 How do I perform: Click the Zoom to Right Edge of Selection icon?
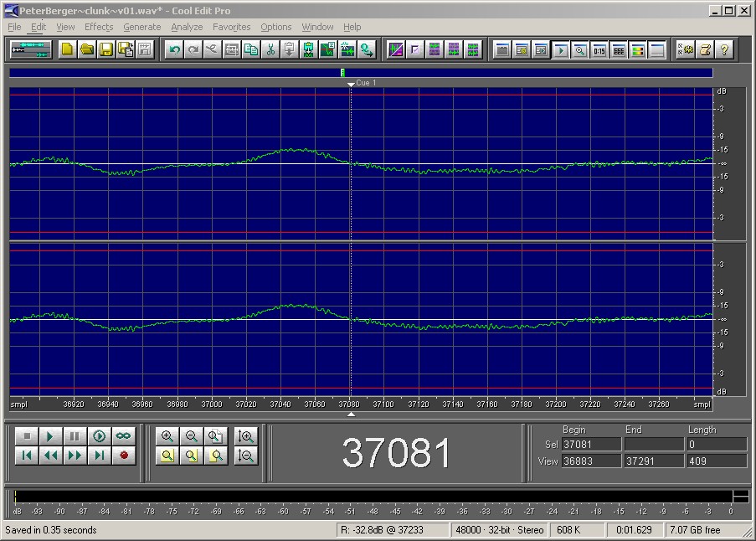(x=215, y=456)
